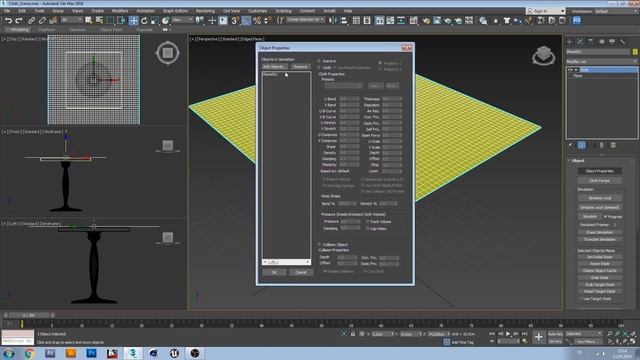This screenshot has height=360, width=640.
Task: Open the Modifiers menu
Action: pos(120,11)
